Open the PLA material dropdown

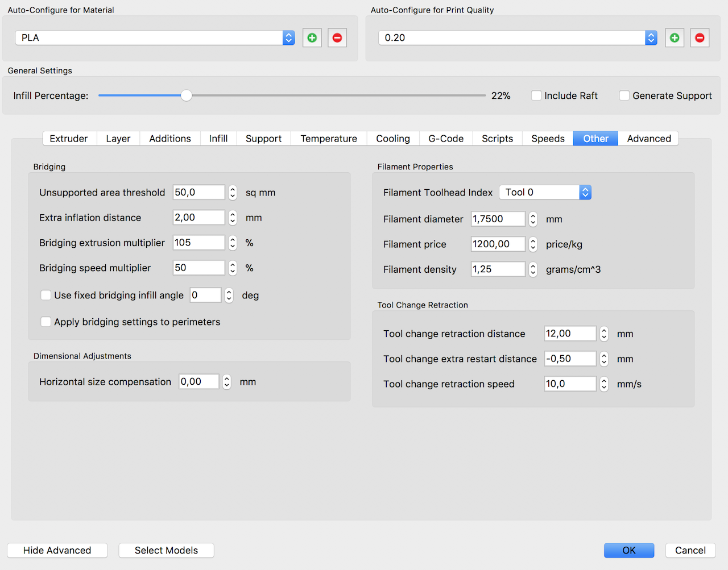pyautogui.click(x=288, y=38)
